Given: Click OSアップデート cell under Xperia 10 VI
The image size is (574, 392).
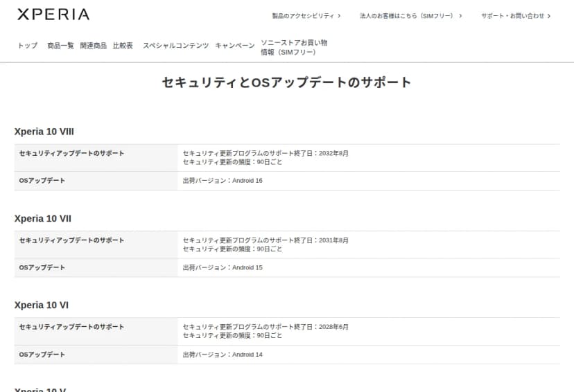Looking at the screenshot, I should [x=96, y=355].
